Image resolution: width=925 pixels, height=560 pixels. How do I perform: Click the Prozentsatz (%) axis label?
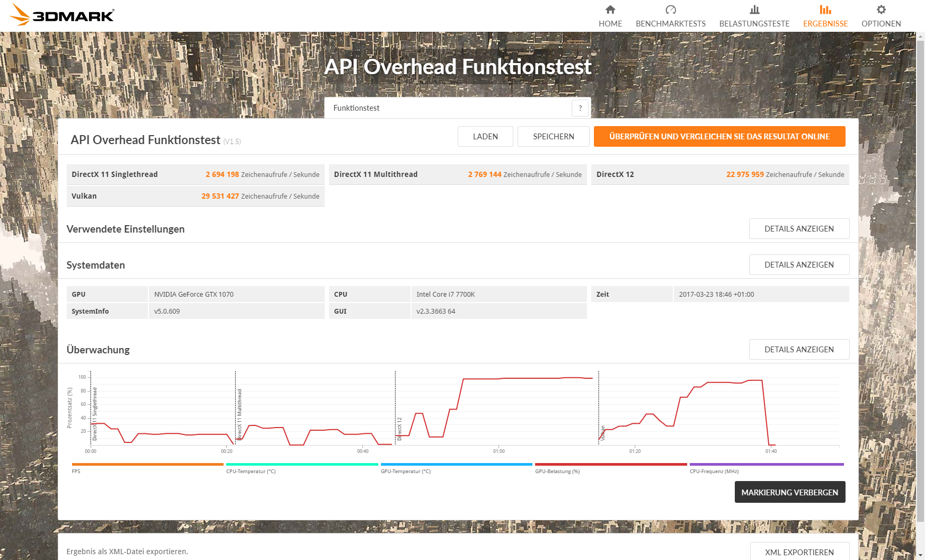(69, 408)
